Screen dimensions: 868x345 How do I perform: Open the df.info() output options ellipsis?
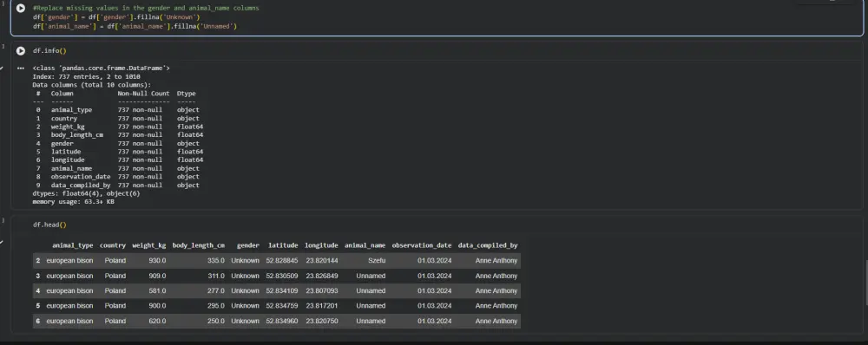[21, 68]
